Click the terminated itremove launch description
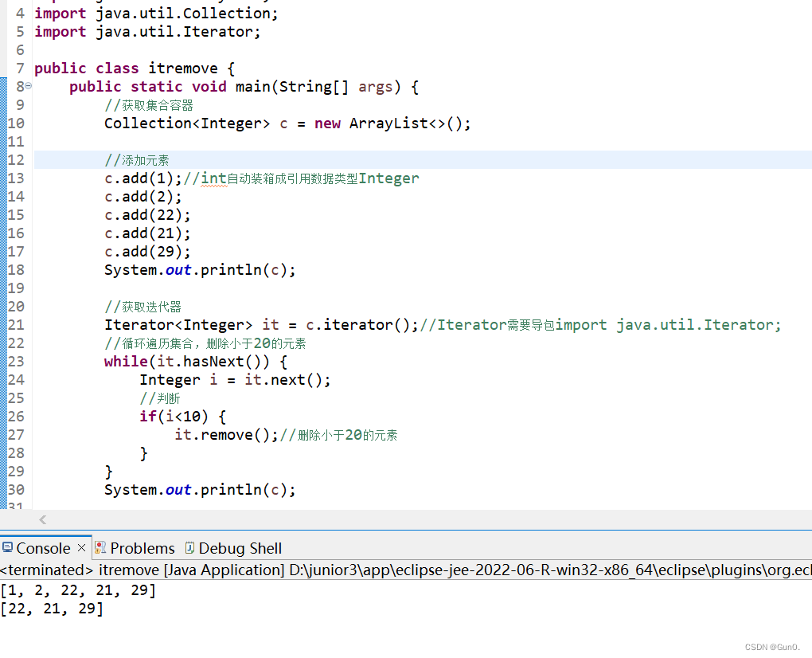812x658 pixels. (x=406, y=570)
